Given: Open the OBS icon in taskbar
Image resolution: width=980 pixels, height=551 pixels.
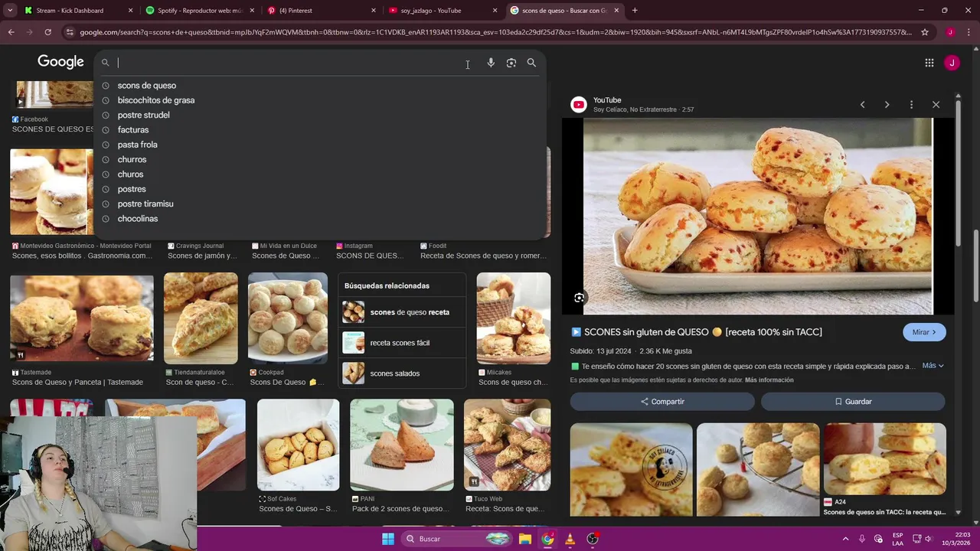Looking at the screenshot, I should pos(592,539).
